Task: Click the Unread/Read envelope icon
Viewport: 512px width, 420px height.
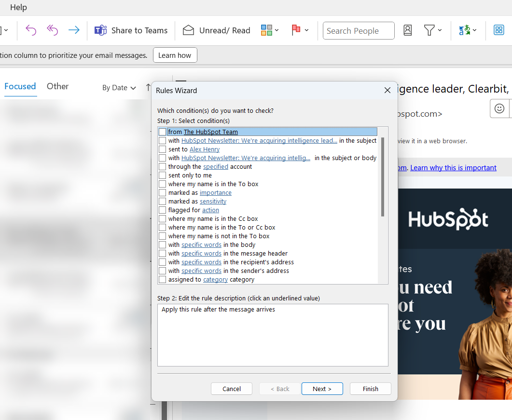Action: coord(188,30)
